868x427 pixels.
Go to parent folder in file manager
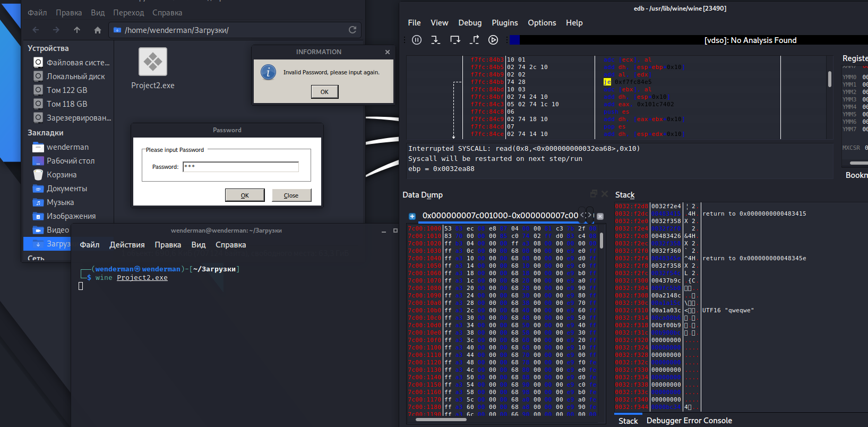point(77,30)
